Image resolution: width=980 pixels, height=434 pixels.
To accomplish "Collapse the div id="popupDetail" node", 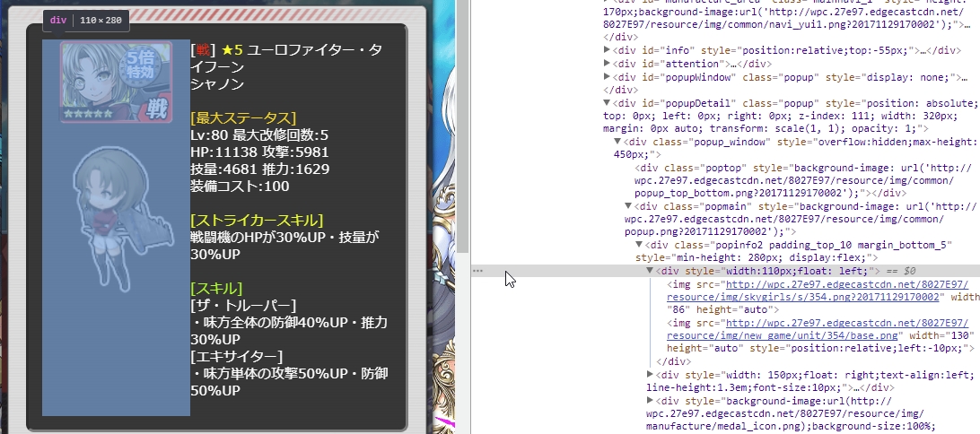I will point(607,104).
